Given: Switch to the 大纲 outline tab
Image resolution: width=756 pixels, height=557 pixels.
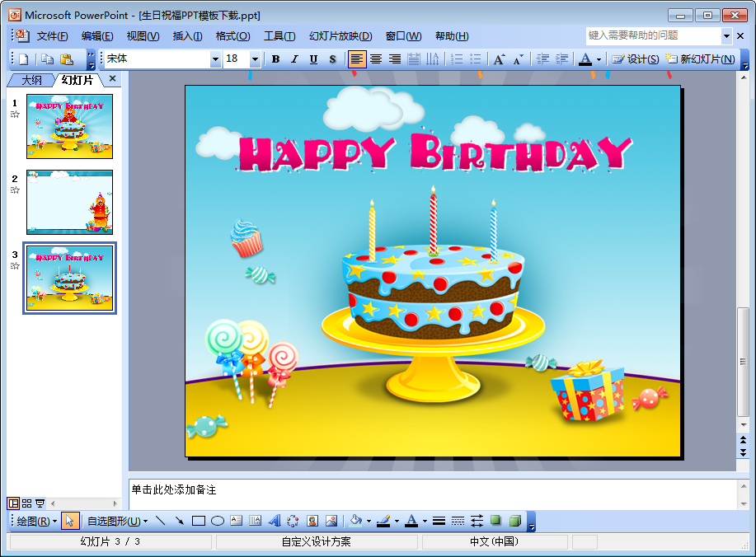Looking at the screenshot, I should tap(31, 80).
